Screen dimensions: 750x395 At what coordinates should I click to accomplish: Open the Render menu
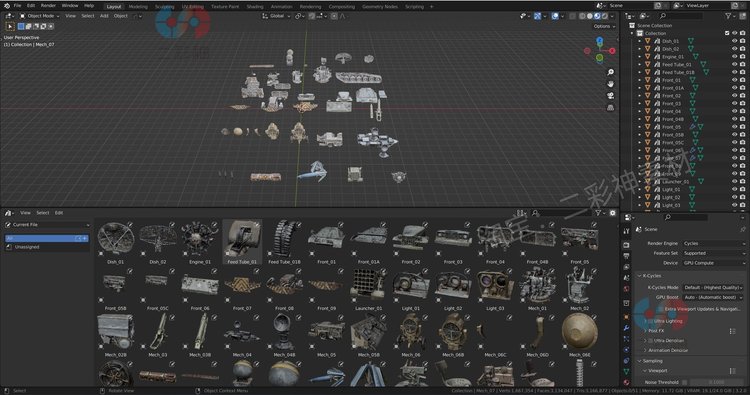[48, 6]
